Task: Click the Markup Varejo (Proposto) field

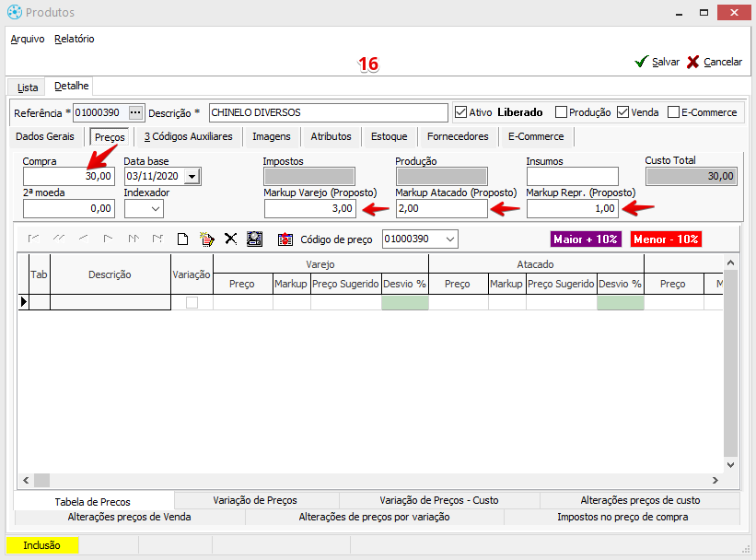Action: click(310, 209)
